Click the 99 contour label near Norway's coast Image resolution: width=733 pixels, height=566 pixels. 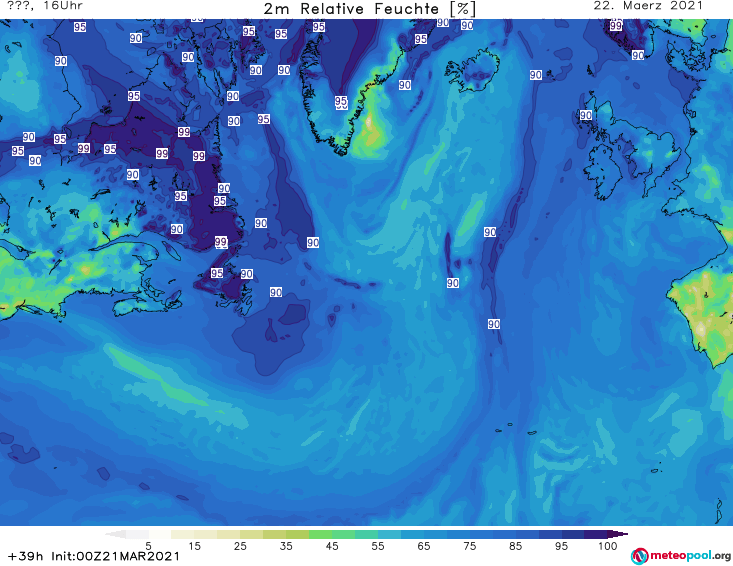click(x=616, y=26)
